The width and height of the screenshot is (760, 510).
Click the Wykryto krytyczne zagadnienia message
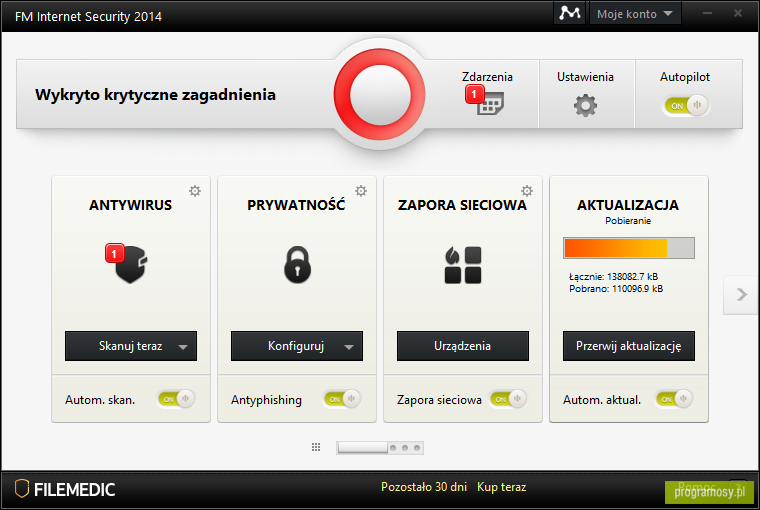155,95
